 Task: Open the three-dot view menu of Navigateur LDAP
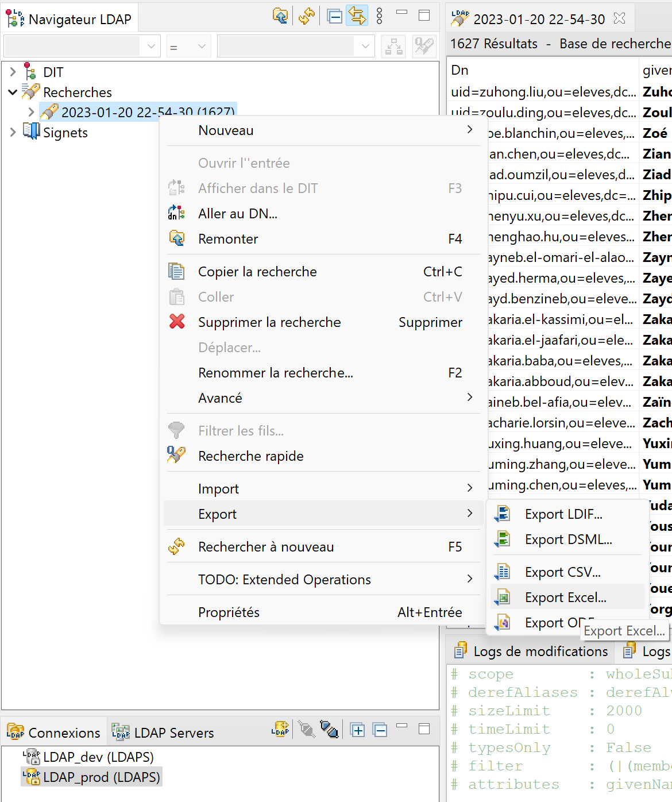click(379, 16)
